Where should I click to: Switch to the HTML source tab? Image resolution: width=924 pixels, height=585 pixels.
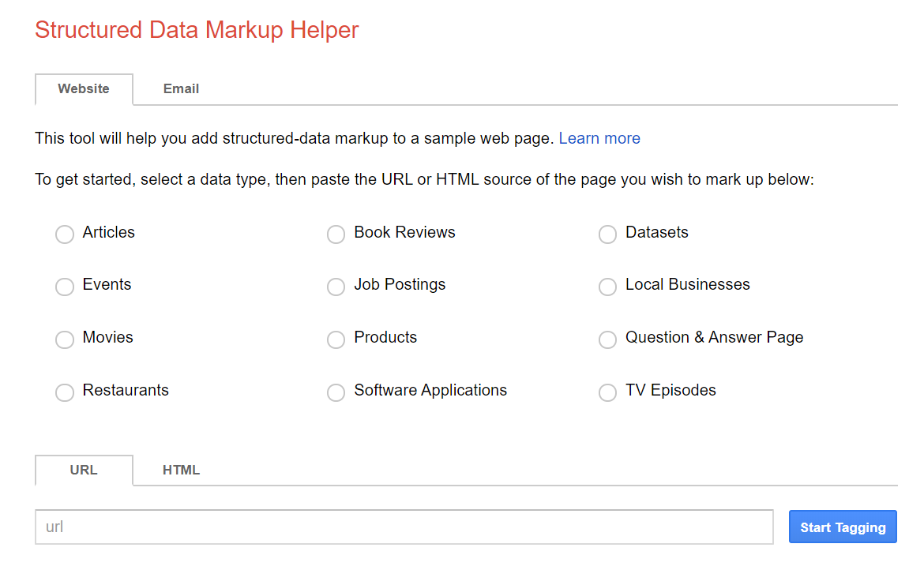point(181,471)
